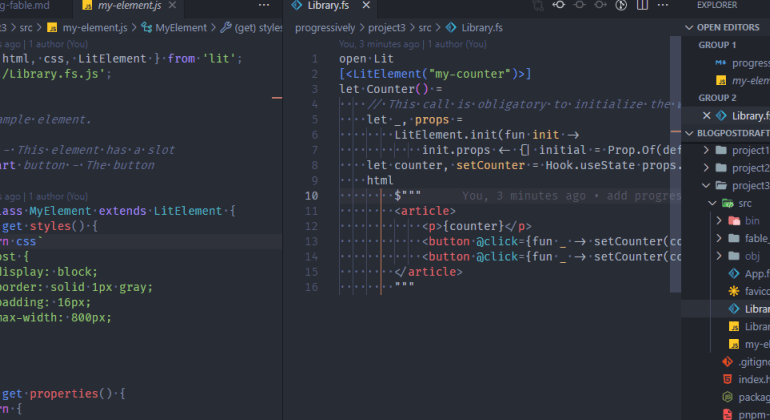The height and width of the screenshot is (420, 770).
Task: Open App.fs file in explorer tree
Action: point(754,273)
